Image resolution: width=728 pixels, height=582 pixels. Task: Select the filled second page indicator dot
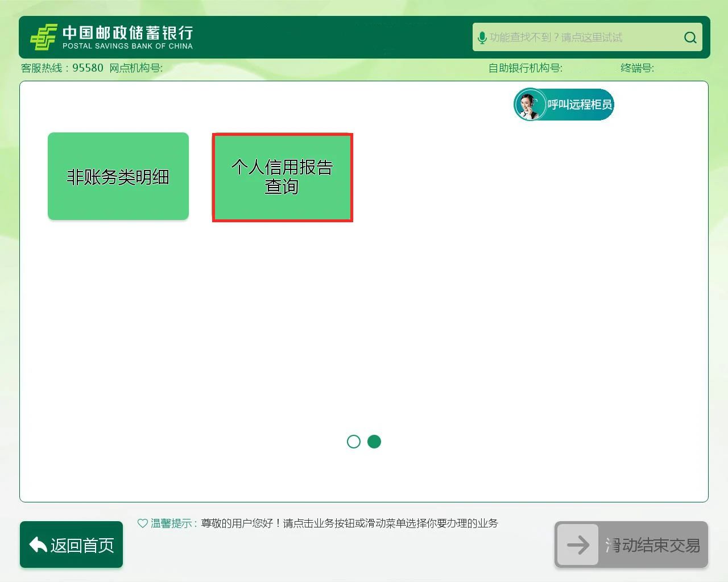coord(374,442)
